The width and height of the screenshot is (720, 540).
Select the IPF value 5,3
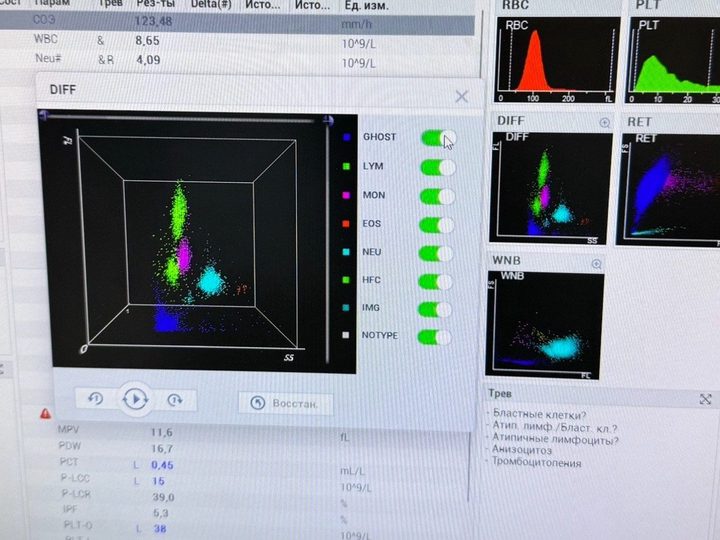160,513
